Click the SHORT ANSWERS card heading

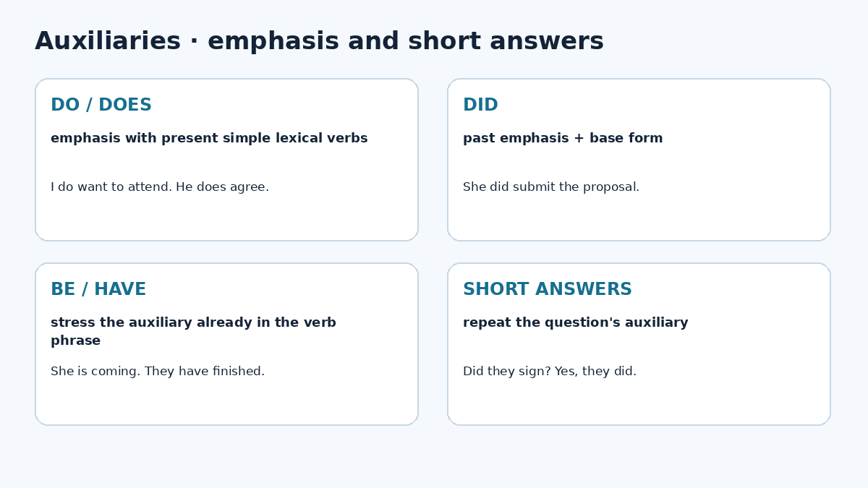point(548,290)
